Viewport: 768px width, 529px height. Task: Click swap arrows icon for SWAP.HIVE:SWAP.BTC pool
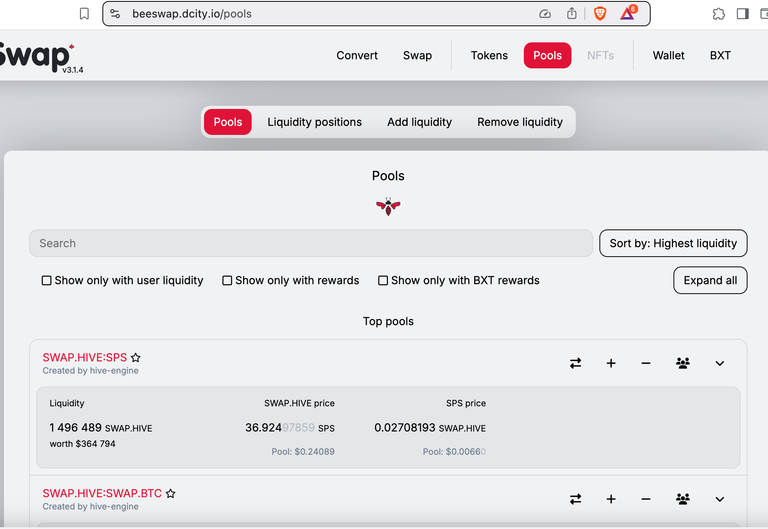coord(576,499)
